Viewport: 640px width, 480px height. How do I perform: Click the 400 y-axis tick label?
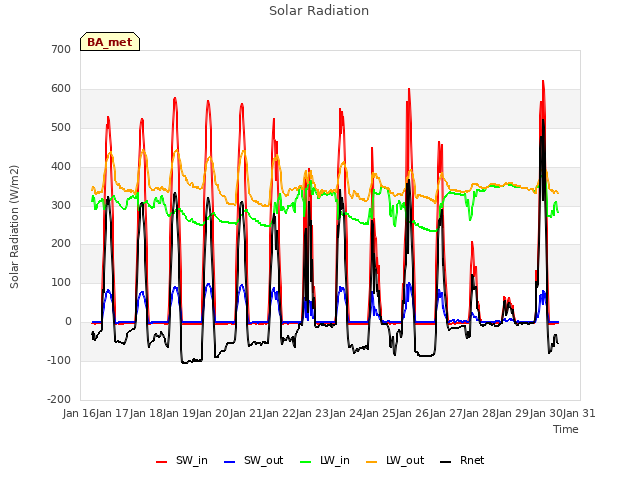61,167
